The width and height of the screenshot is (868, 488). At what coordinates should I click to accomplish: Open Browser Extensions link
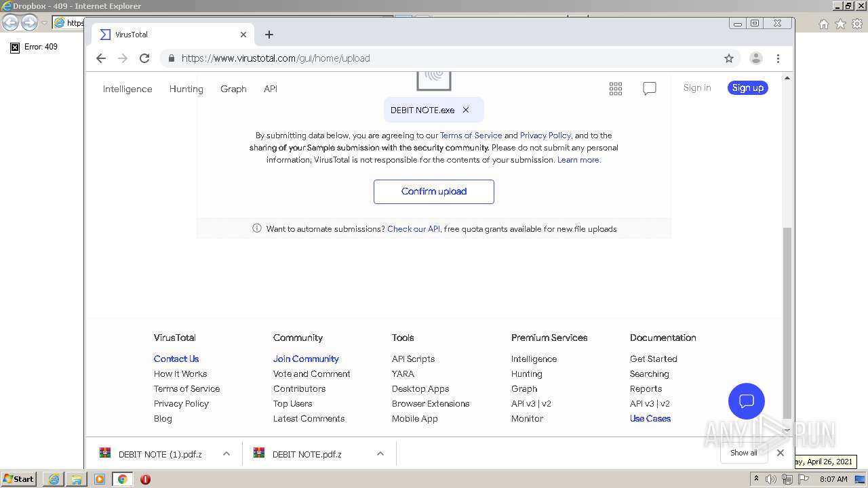coord(431,404)
